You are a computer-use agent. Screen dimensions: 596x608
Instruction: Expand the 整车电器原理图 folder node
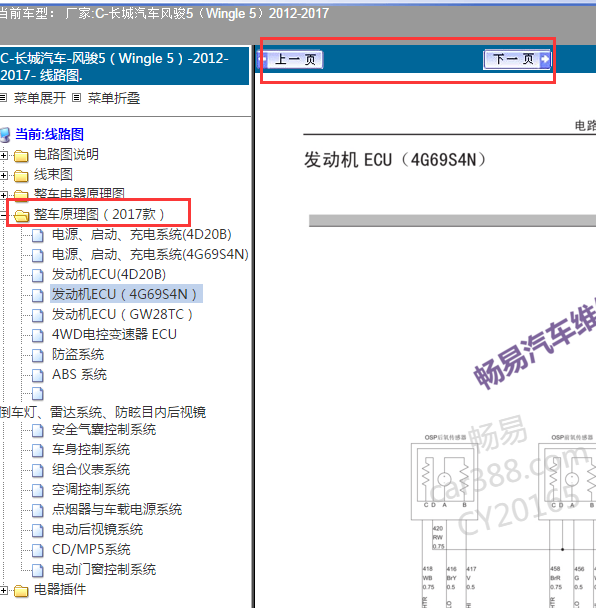click(3, 195)
